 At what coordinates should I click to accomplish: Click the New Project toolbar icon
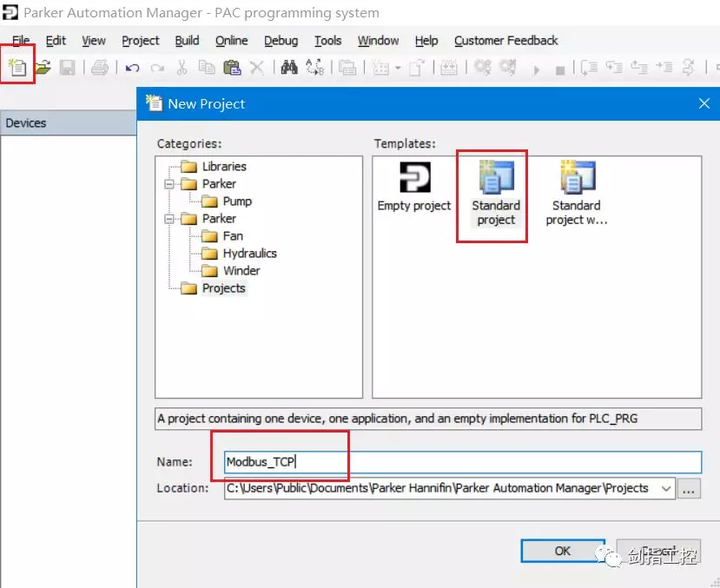(17, 67)
